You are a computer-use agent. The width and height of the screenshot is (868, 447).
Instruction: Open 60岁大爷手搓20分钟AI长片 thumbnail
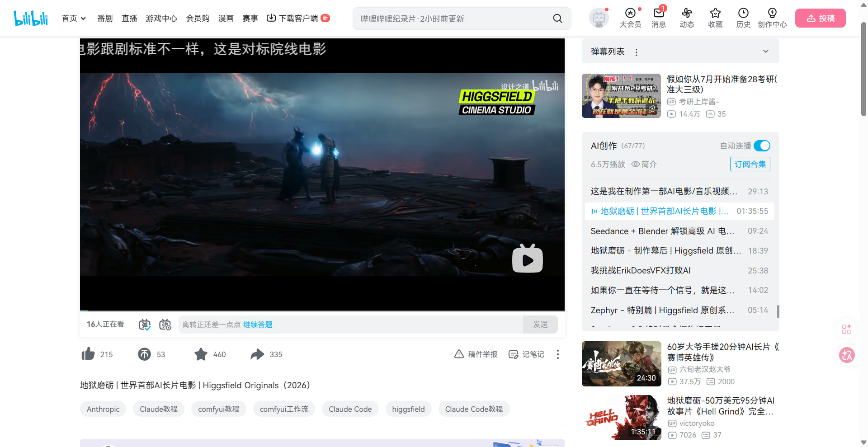(x=621, y=364)
